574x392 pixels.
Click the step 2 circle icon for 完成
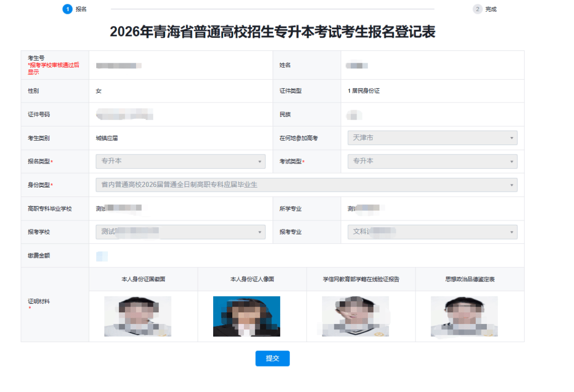point(477,9)
